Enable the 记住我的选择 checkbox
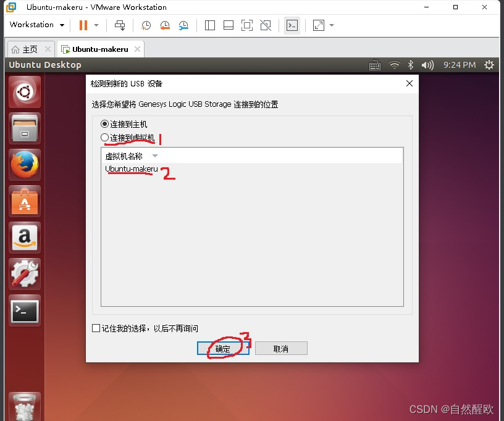504x421 pixels. click(96, 328)
